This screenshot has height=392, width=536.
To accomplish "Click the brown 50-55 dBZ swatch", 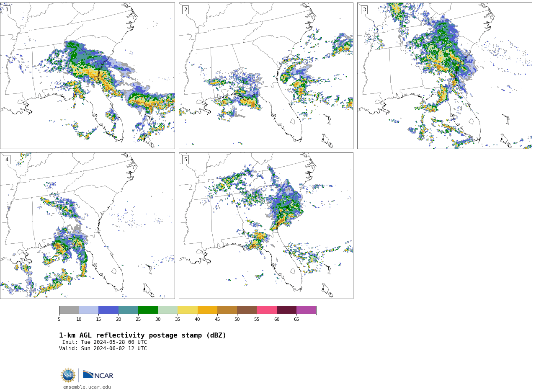I will point(247,310).
